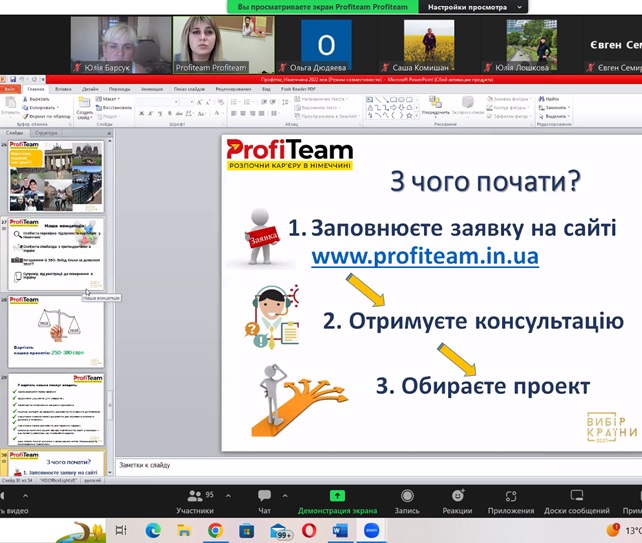Open Настройки просмотра view options dropdown
Image resolution: width=642 pixels, height=543 pixels.
pyautogui.click(x=474, y=7)
